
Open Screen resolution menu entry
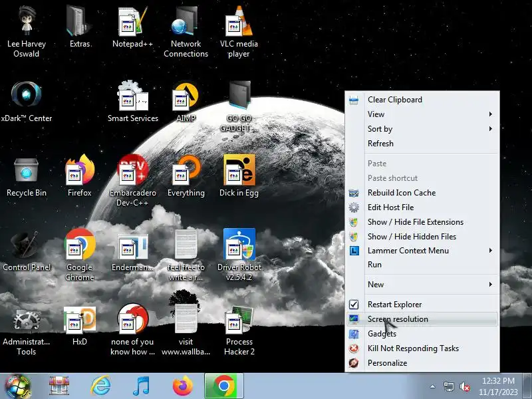click(422, 319)
